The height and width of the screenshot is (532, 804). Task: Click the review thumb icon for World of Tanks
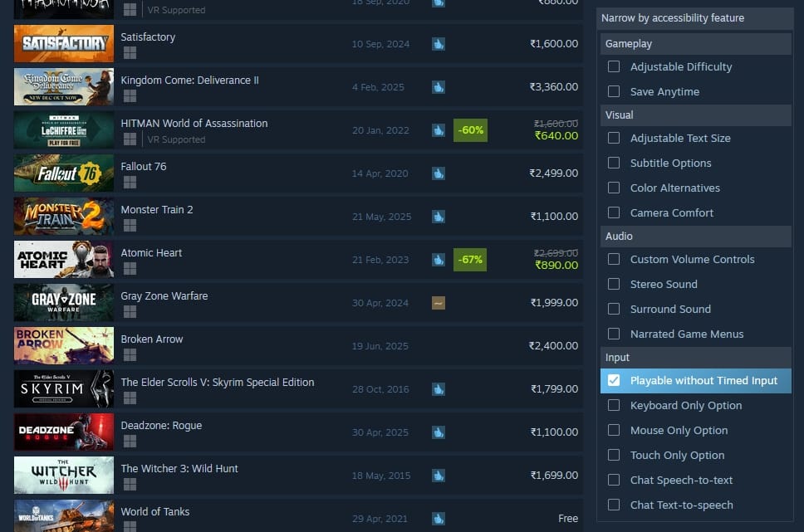439,519
